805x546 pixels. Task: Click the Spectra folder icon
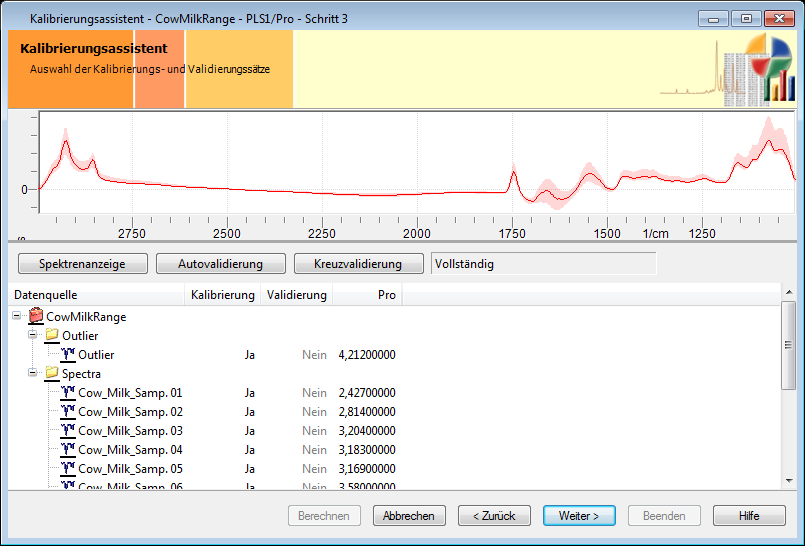point(52,373)
